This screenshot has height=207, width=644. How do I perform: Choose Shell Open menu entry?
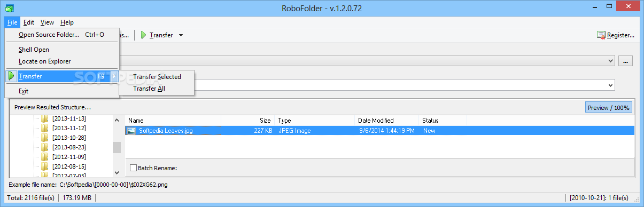point(61,50)
